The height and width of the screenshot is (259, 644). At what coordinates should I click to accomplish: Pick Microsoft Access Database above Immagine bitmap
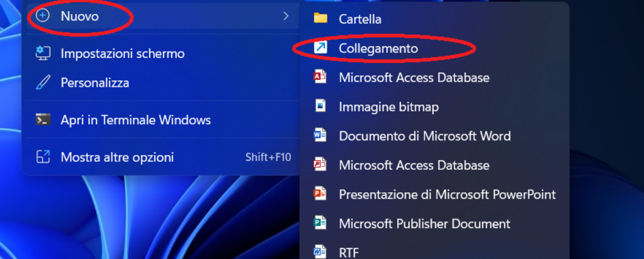(414, 77)
